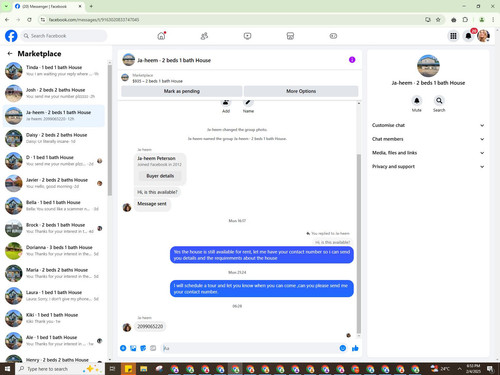Click the 'Hi, is this available?' message
Screen dimensions: 500x375
(157, 192)
